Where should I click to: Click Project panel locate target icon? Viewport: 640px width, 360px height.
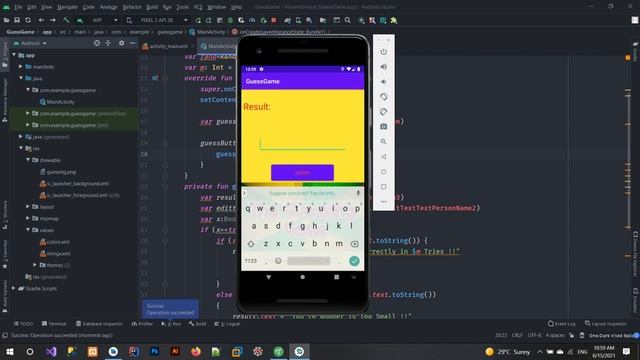tap(97, 43)
